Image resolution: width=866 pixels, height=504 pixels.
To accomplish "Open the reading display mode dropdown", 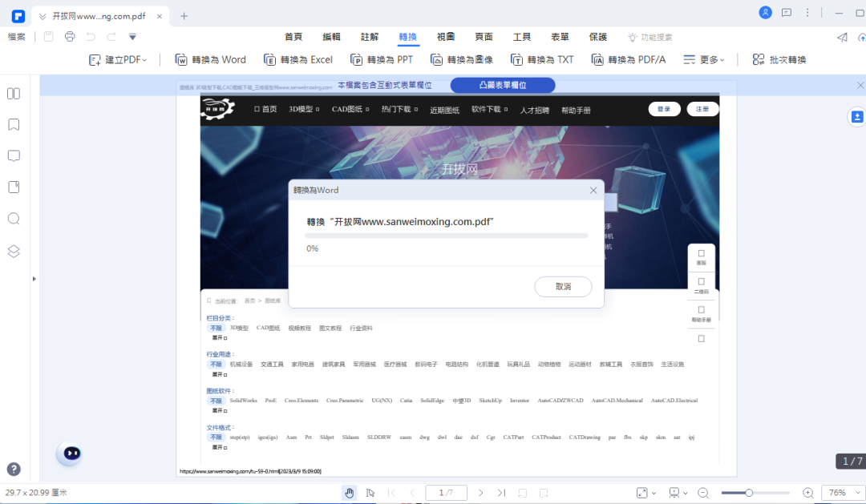I will [x=678, y=493].
